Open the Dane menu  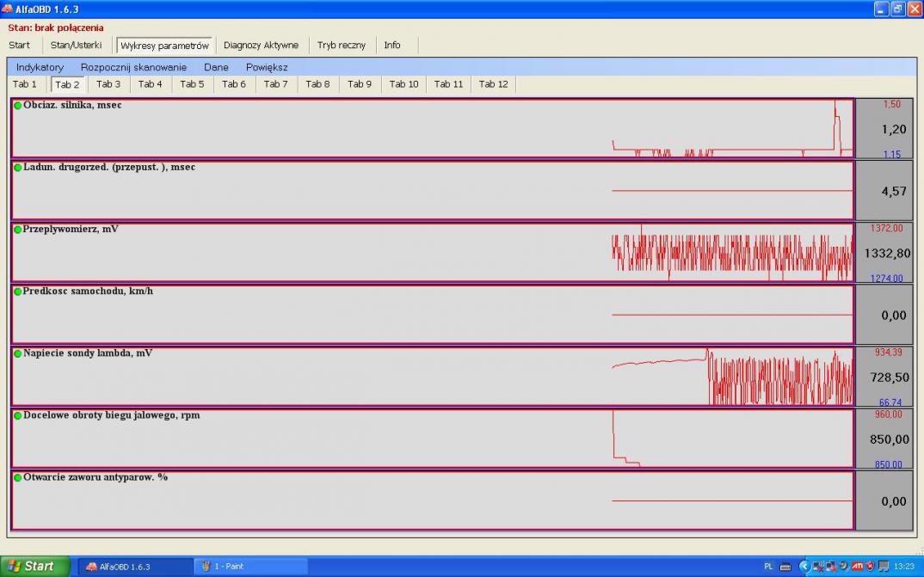(216, 67)
